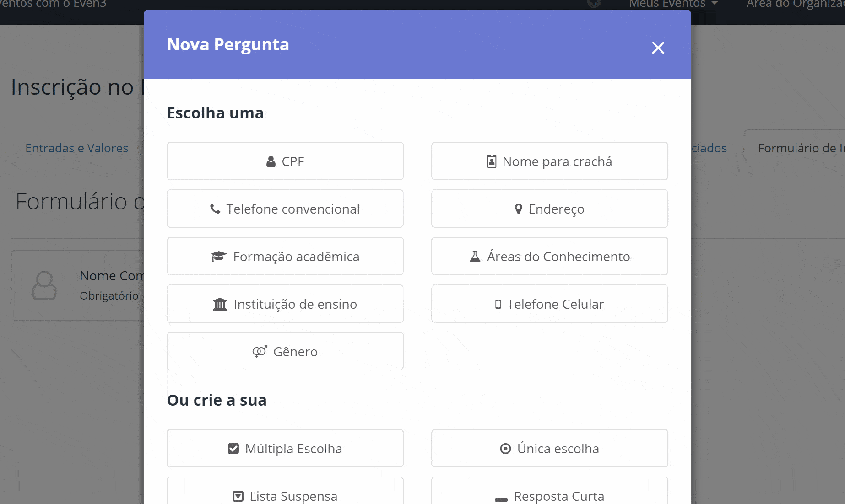
Task: Open the Meus Eventos dropdown
Action: (672, 5)
